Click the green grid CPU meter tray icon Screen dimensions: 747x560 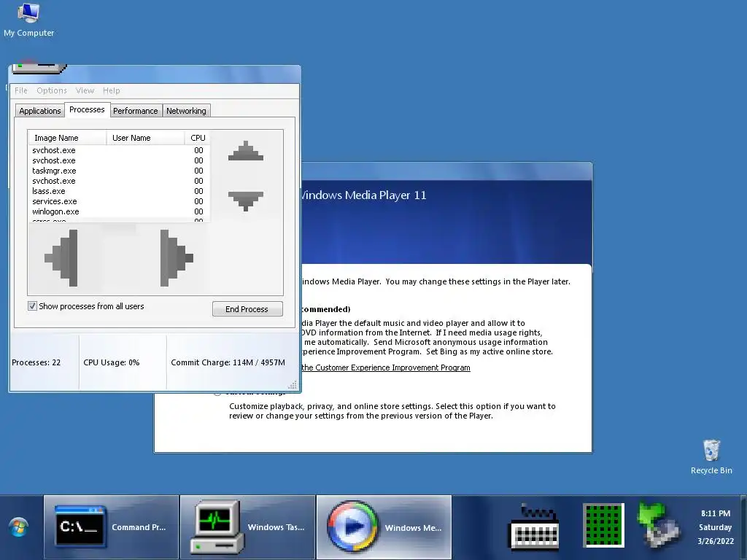point(603,525)
